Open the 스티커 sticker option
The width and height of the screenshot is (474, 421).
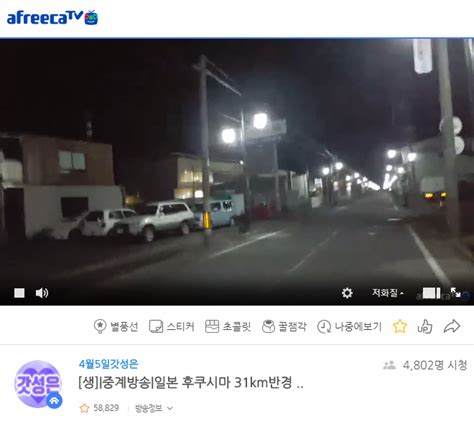172,326
